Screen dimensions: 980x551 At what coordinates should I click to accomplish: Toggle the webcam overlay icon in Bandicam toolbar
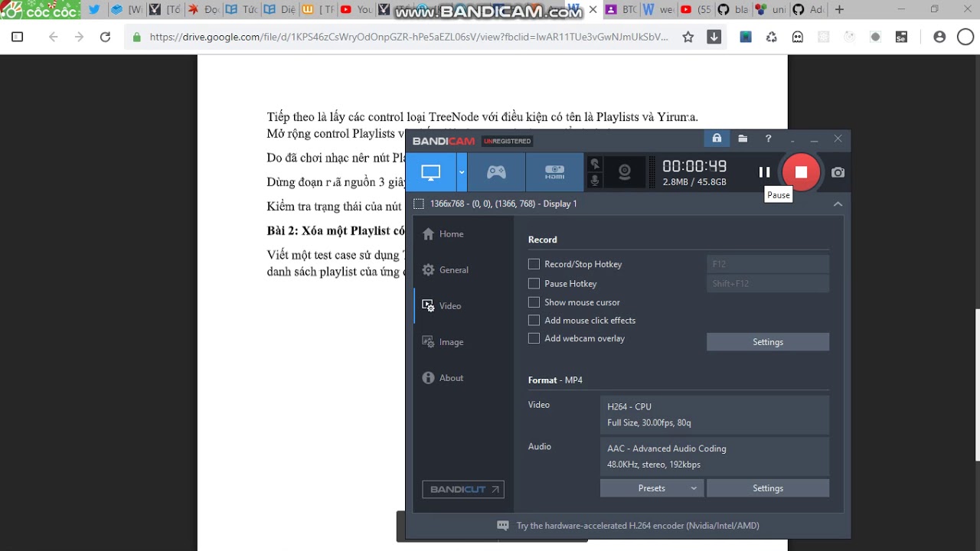[x=625, y=172]
